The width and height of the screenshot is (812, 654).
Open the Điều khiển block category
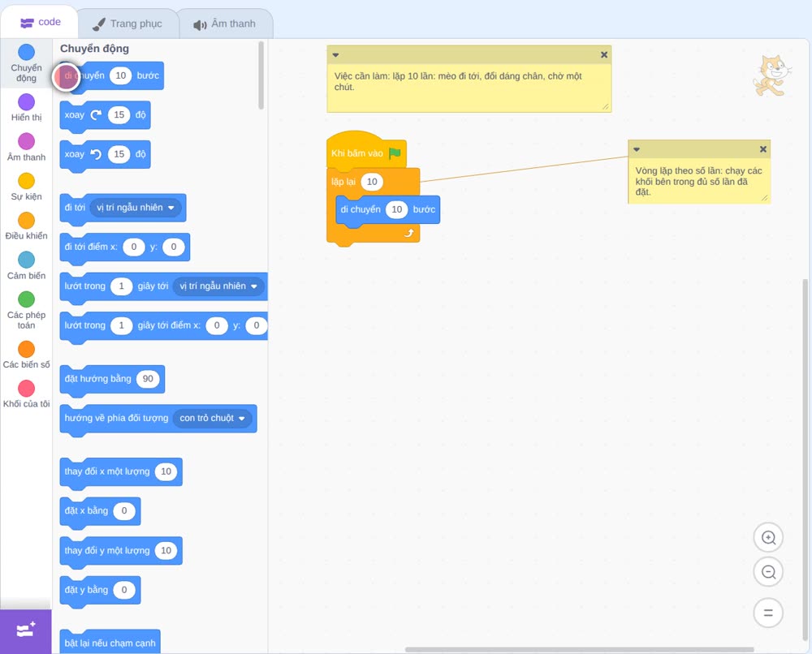(27, 226)
